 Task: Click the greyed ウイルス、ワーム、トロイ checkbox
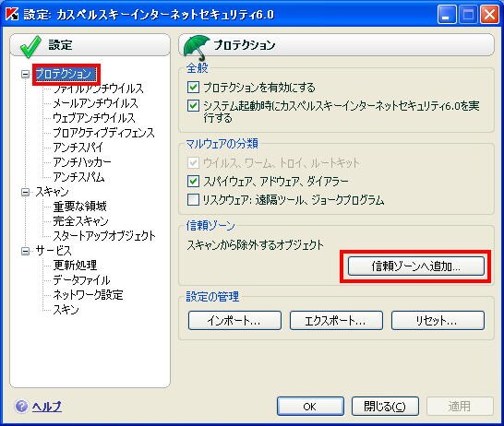coord(193,163)
